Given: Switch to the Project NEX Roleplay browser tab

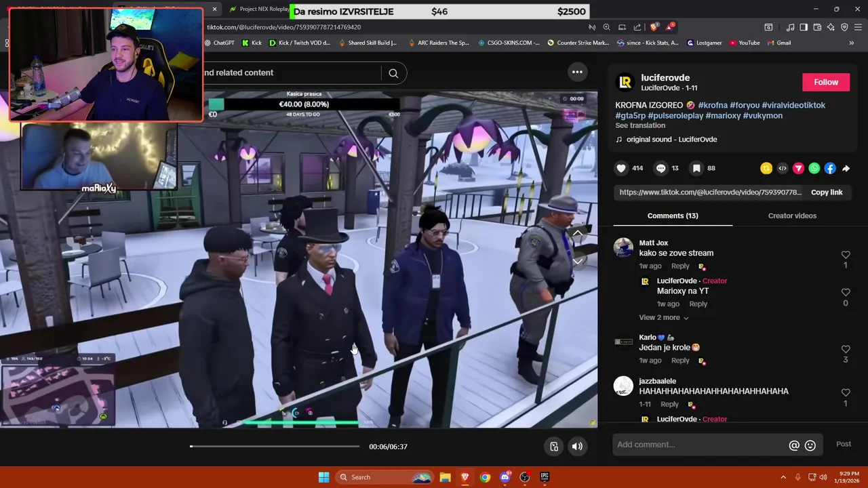Looking at the screenshot, I should pos(259,9).
